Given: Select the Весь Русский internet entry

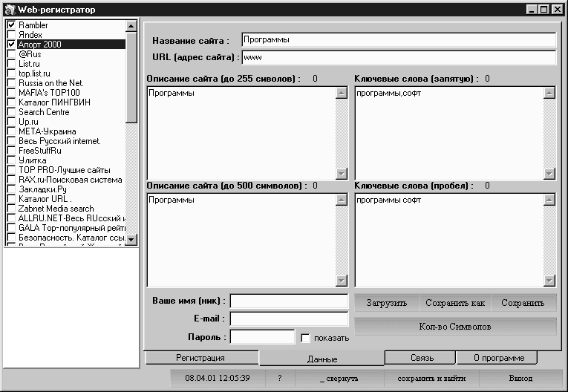Looking at the screenshot, I should click(x=59, y=141).
